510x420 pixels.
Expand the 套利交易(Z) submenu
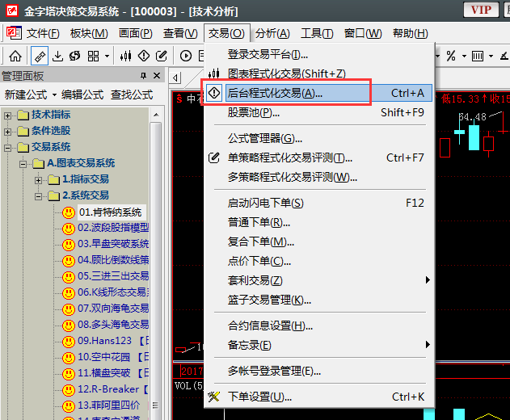tap(319, 280)
